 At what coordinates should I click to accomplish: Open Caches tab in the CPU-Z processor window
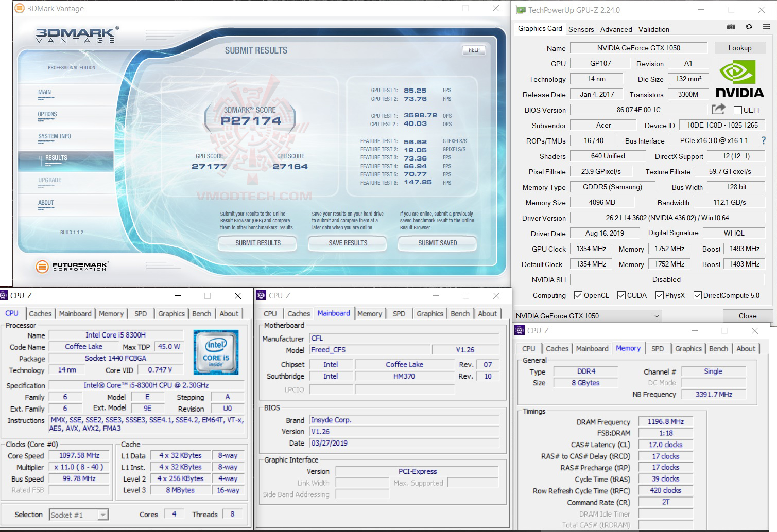(x=40, y=313)
